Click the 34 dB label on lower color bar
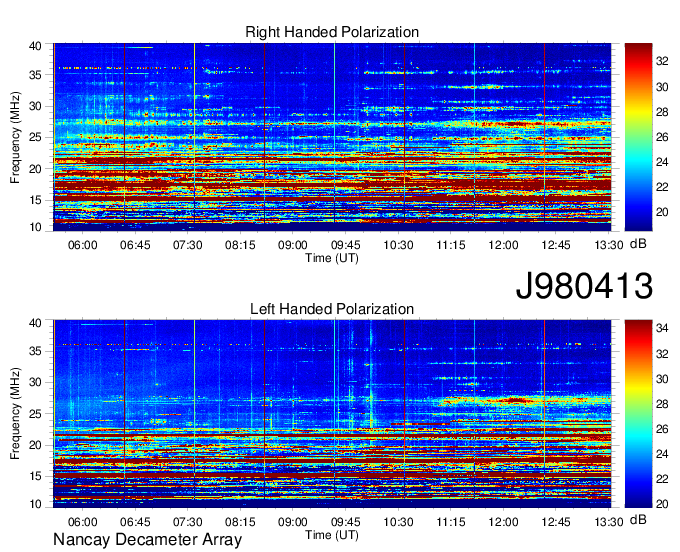Image resolution: width=680 pixels, height=552 pixels. (x=662, y=329)
